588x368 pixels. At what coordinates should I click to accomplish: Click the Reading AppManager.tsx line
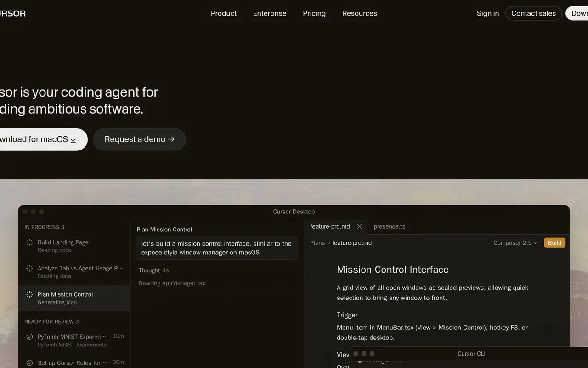tap(172, 283)
